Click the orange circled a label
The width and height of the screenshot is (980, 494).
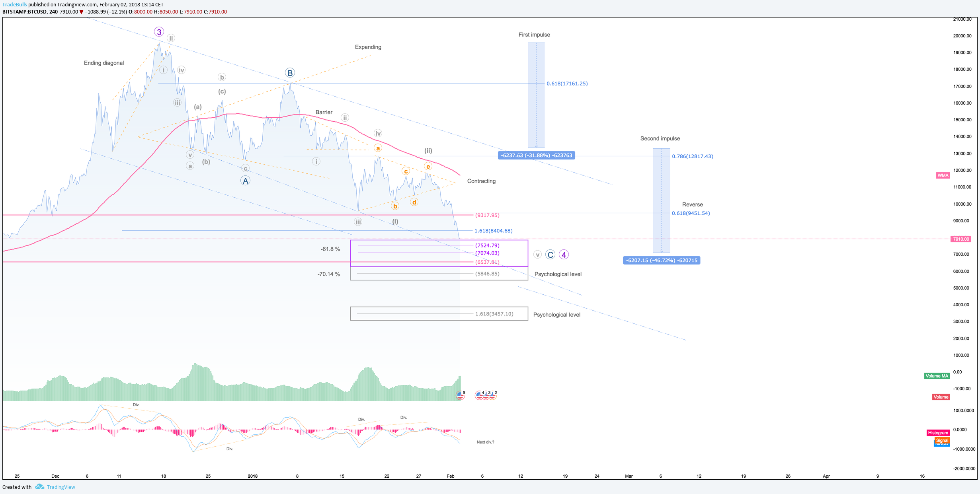378,148
